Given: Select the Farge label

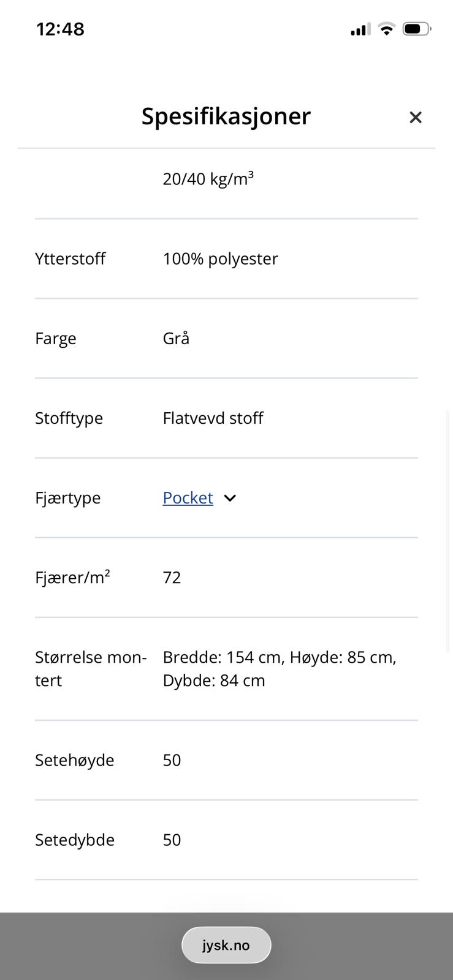Looking at the screenshot, I should tap(56, 339).
